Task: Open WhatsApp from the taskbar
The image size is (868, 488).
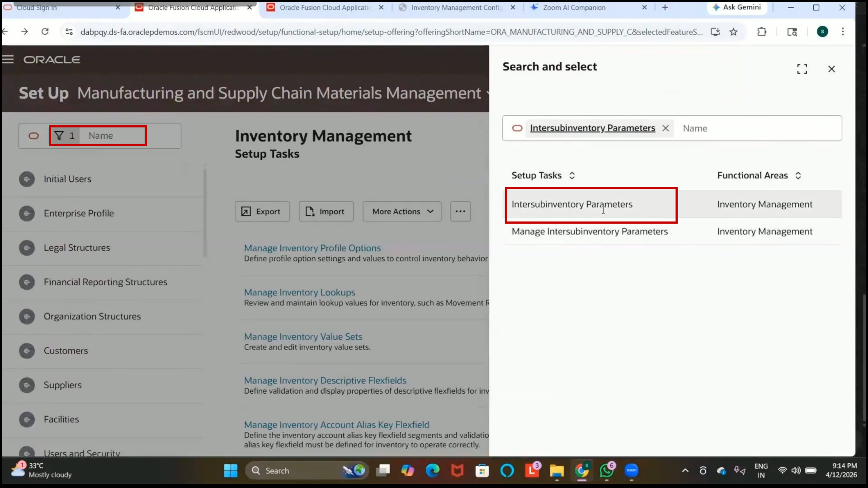Action: coord(607,470)
